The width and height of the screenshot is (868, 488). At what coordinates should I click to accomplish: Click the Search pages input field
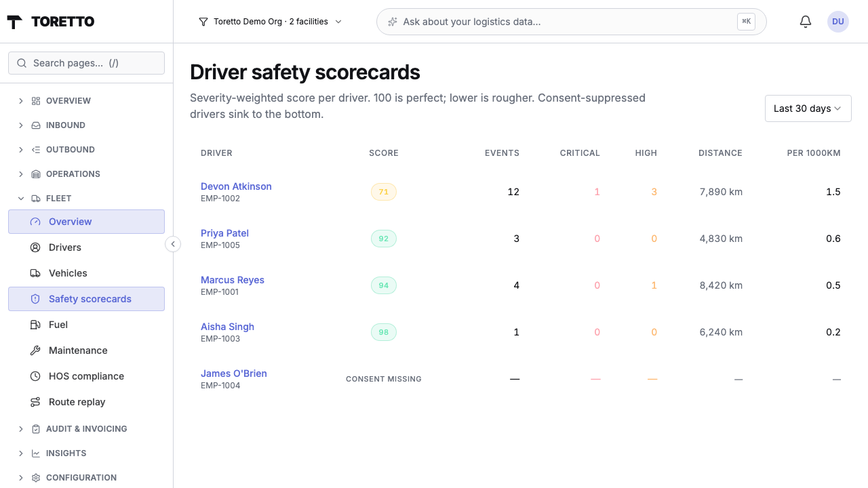pos(86,63)
